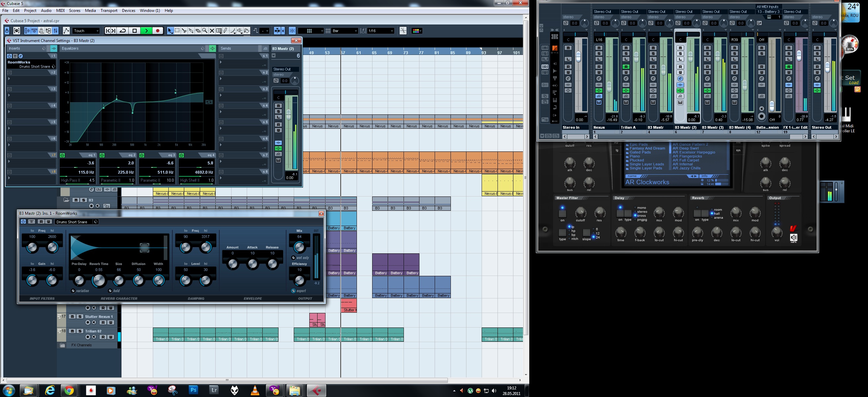Image resolution: width=868 pixels, height=397 pixels.
Task: Open the Google Chrome taskbar icon
Action: click(x=69, y=390)
